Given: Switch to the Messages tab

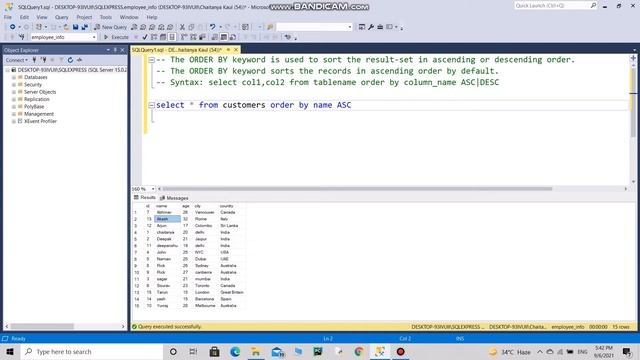Looking at the screenshot, I should [174, 198].
